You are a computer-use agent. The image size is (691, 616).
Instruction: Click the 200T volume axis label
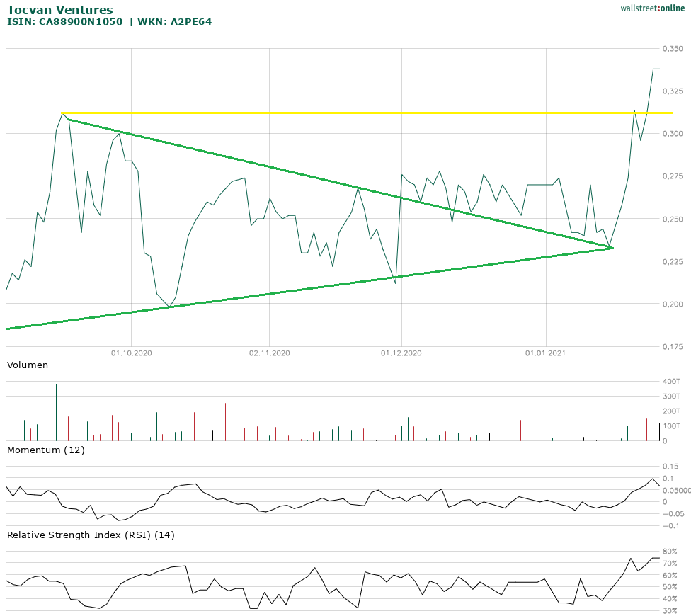(671, 411)
